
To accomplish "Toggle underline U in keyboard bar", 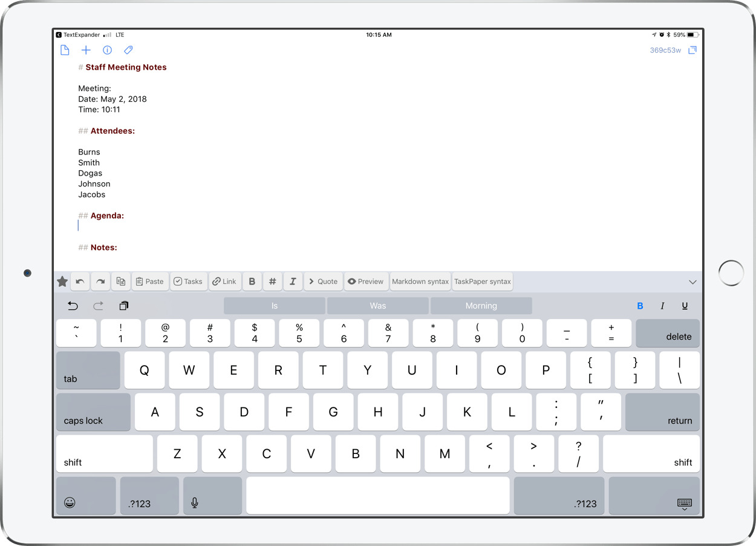I will (685, 306).
